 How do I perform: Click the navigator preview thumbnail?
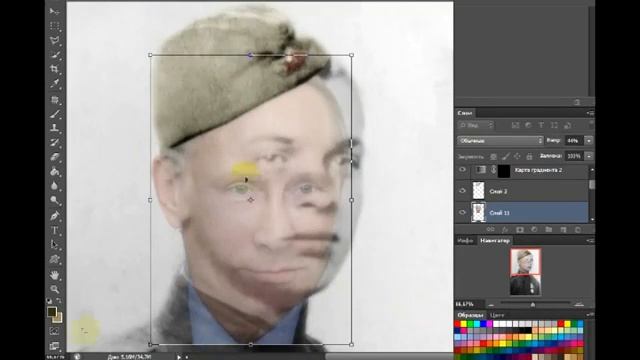pyautogui.click(x=525, y=272)
